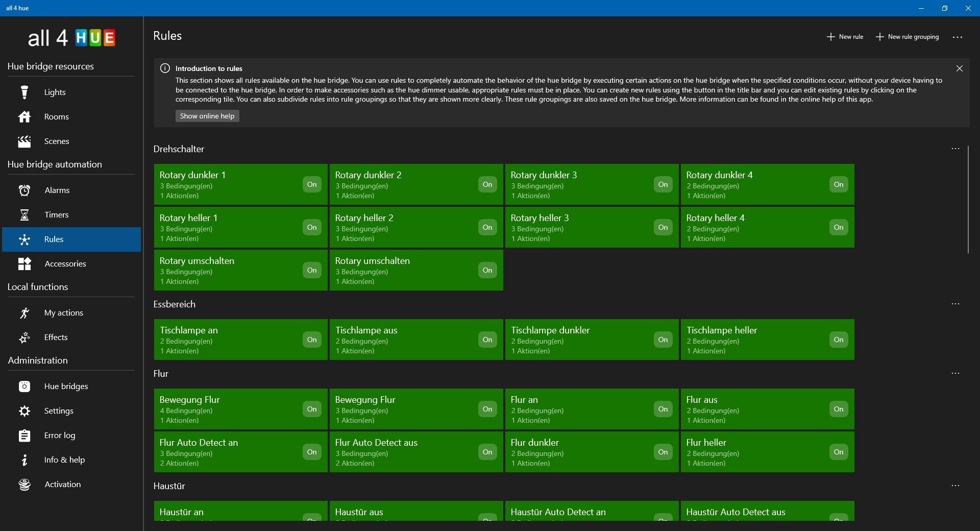Screen dimensions: 980x531
Task: Open My actions from Local functions
Action: click(64, 312)
